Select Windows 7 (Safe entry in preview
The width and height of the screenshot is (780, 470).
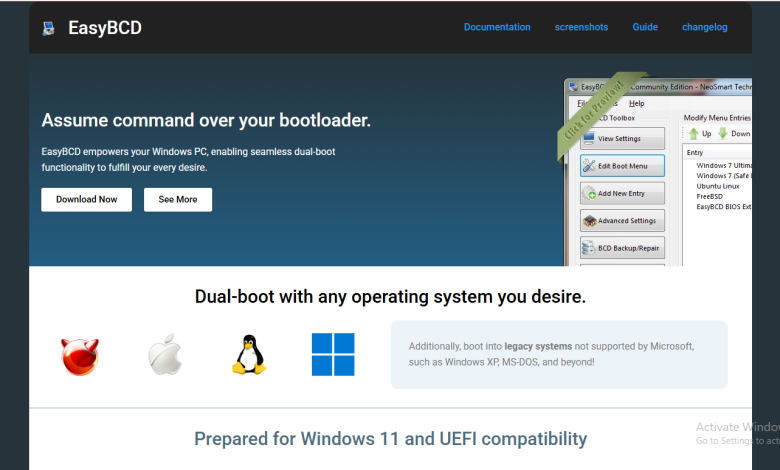(x=724, y=176)
